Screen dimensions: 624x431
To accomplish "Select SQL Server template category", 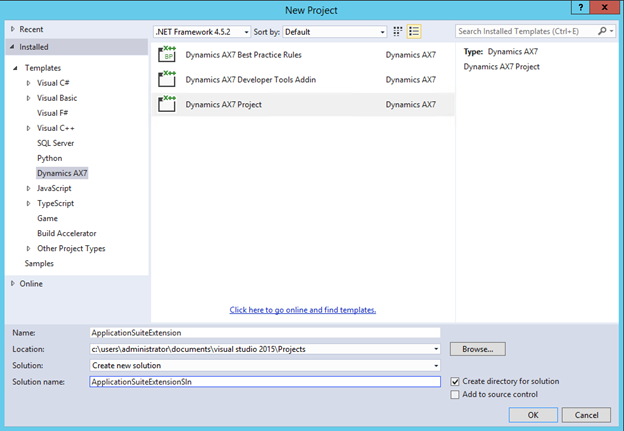I will pyautogui.click(x=55, y=143).
